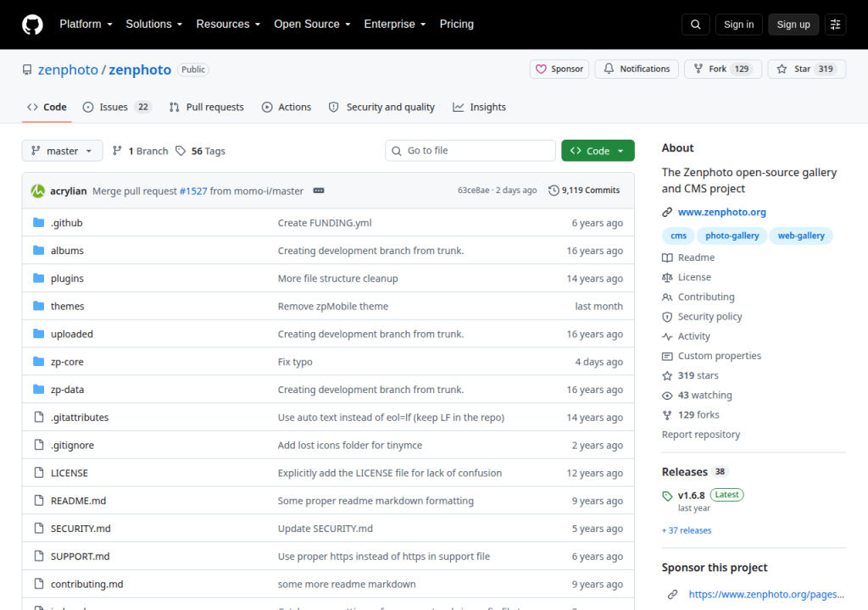
Task: Click the pulse icon next to Activity
Action: (667, 336)
